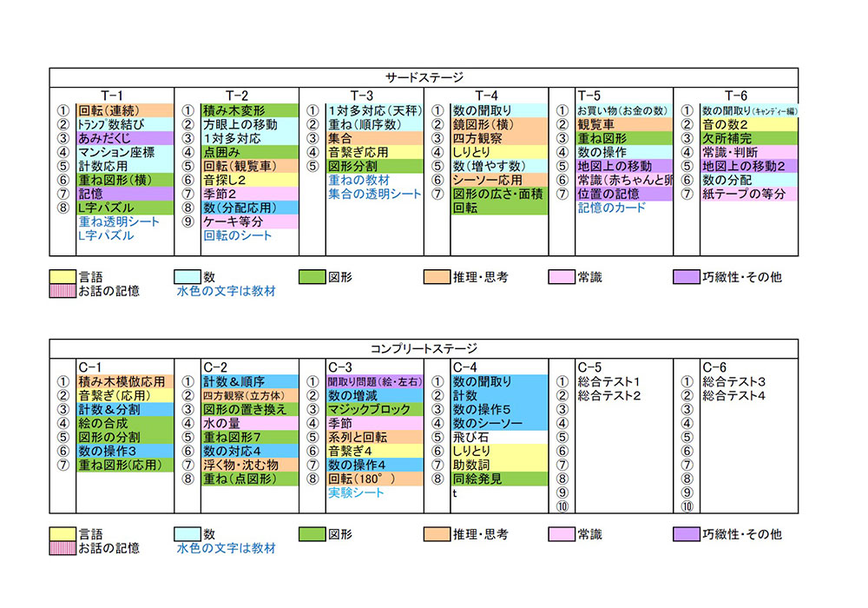The width and height of the screenshot is (868, 608).
Task: Select the T-6 column header
Action: click(x=736, y=96)
